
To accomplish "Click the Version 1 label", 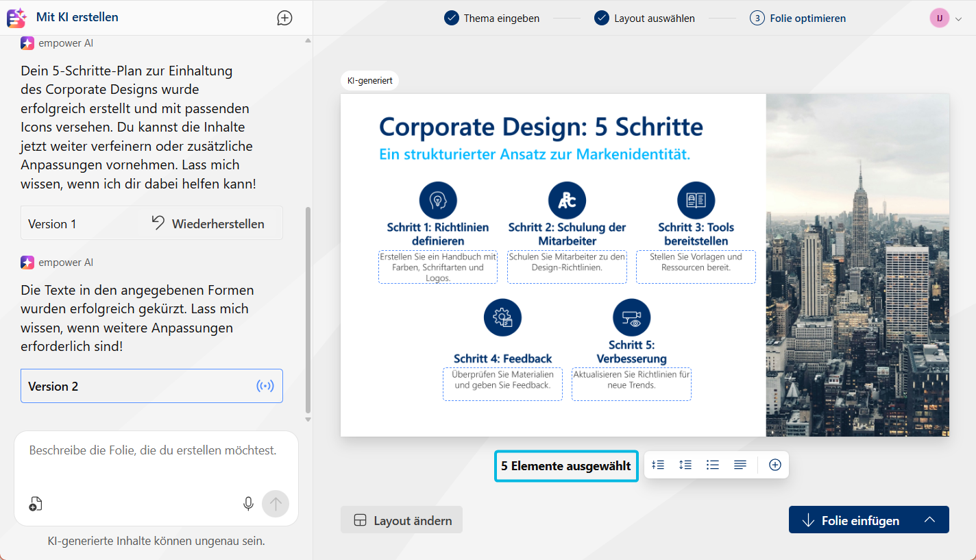I will (52, 223).
